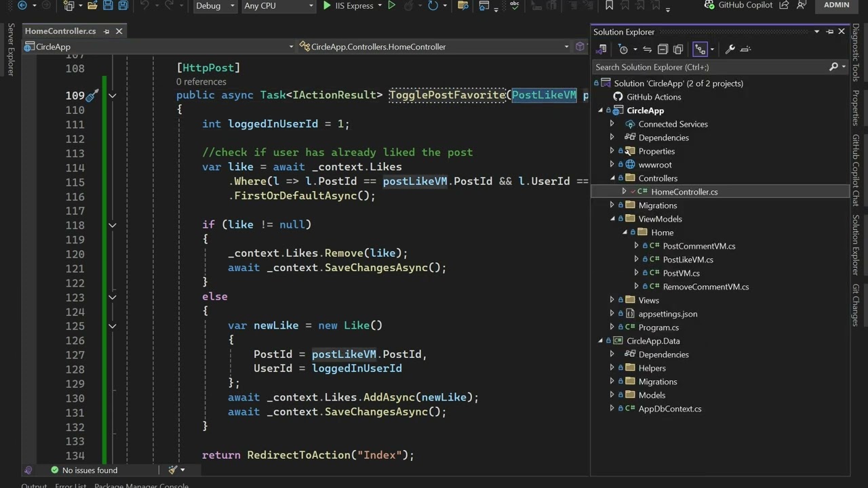Select RemoveCommentVM.cs in Solution Explorer
Viewport: 868px width, 488px height.
coord(706,287)
